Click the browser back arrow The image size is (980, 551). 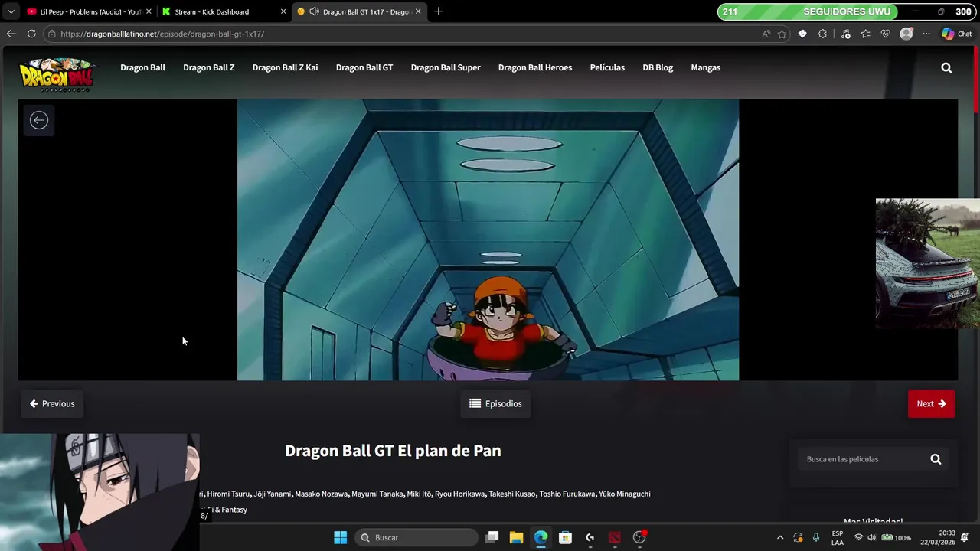tap(11, 34)
